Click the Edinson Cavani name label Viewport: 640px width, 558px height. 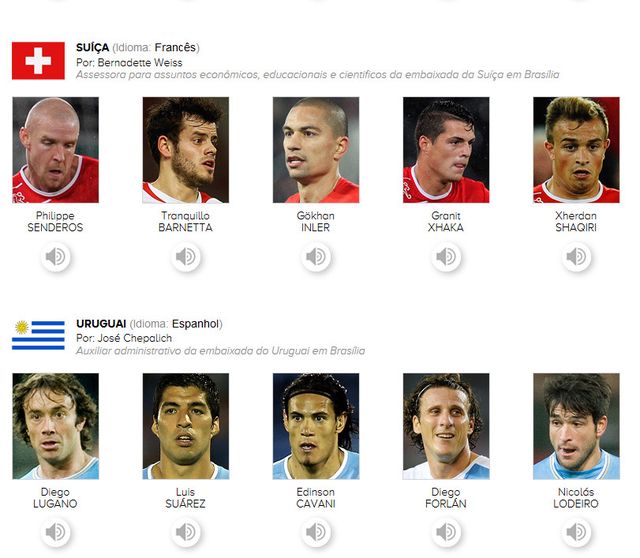(316, 498)
